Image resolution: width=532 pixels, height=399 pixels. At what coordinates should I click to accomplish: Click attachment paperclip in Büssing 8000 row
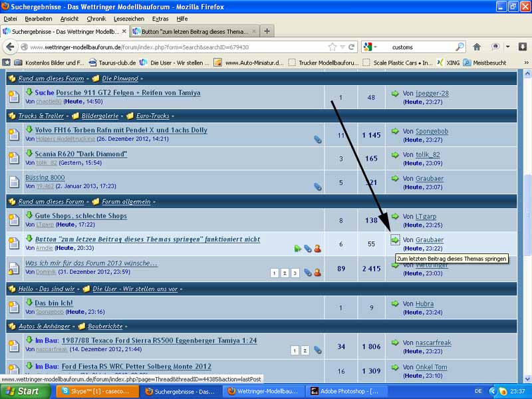tap(318, 186)
